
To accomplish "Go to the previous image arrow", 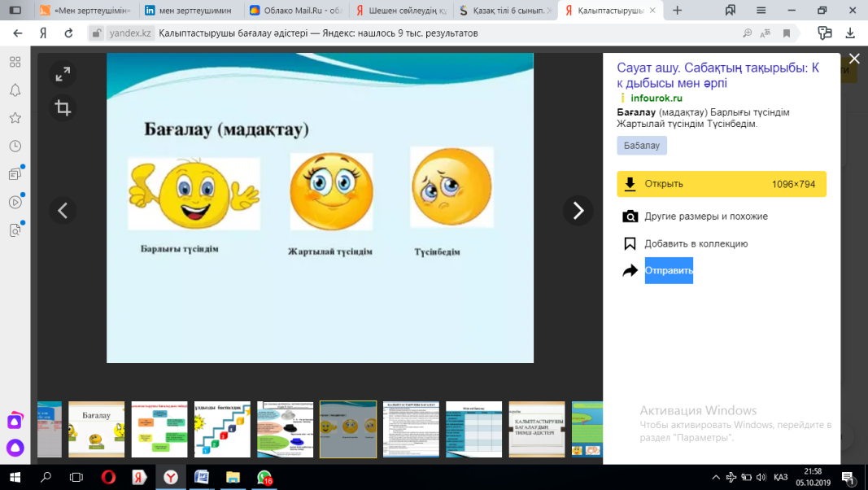I will pos(63,211).
